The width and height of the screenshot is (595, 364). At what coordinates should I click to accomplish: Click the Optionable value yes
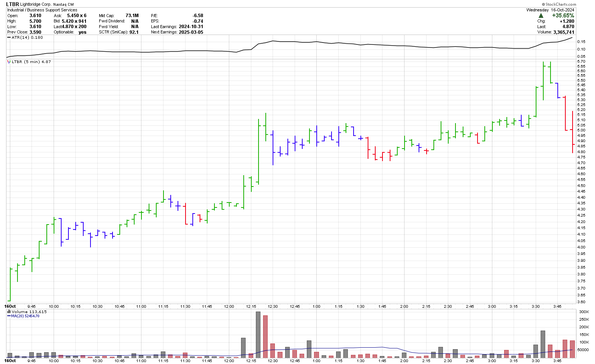point(83,32)
